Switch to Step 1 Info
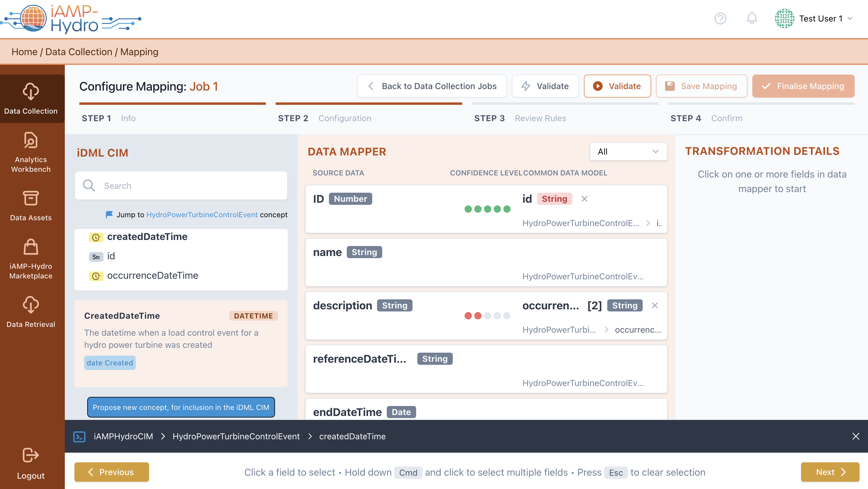868x489 pixels. pos(108,118)
